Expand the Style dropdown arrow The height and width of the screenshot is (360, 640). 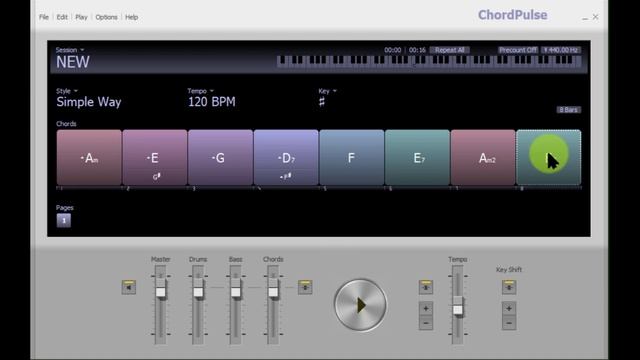pyautogui.click(x=76, y=91)
